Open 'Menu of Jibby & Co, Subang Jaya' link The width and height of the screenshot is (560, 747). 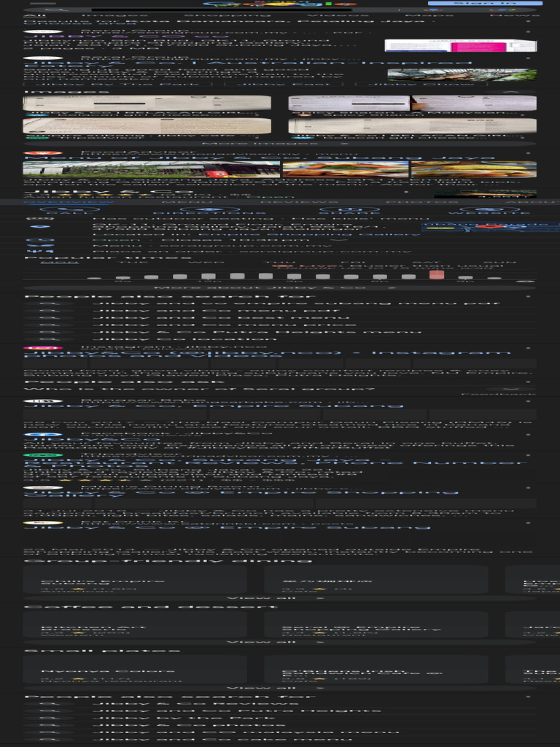click(260, 158)
